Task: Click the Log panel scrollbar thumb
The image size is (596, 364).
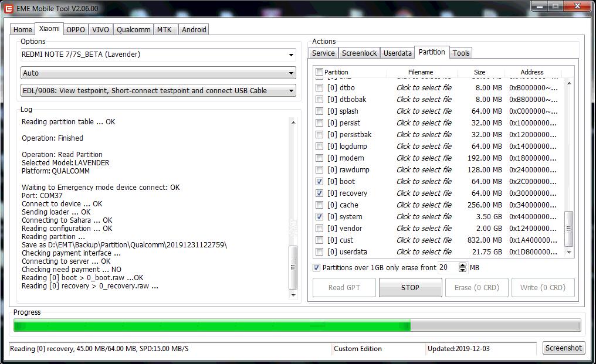Action: click(x=293, y=267)
